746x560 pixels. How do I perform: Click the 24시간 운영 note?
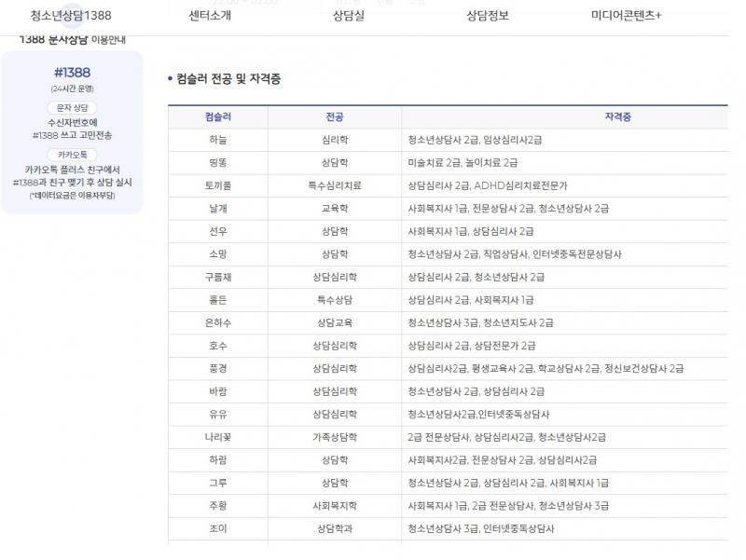tap(73, 89)
